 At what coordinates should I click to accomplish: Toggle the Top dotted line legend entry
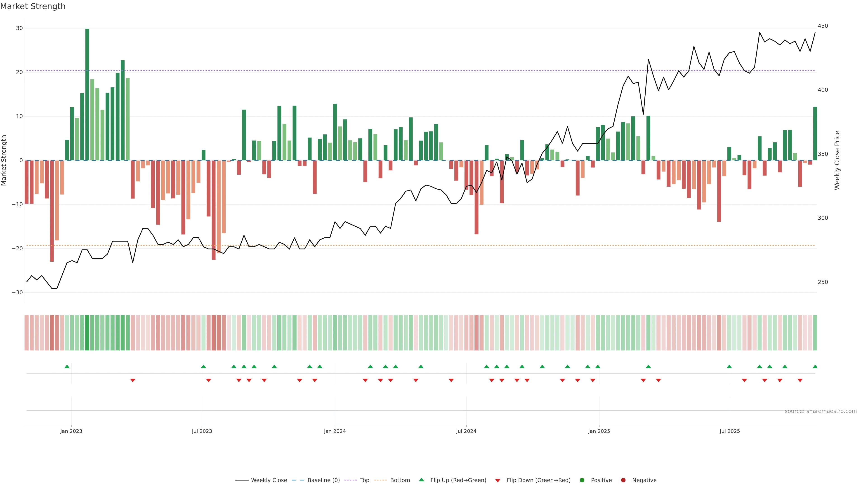tap(364, 480)
